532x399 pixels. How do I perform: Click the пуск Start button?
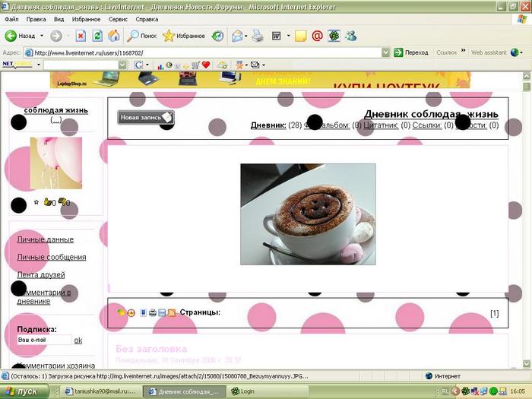[x=24, y=391]
